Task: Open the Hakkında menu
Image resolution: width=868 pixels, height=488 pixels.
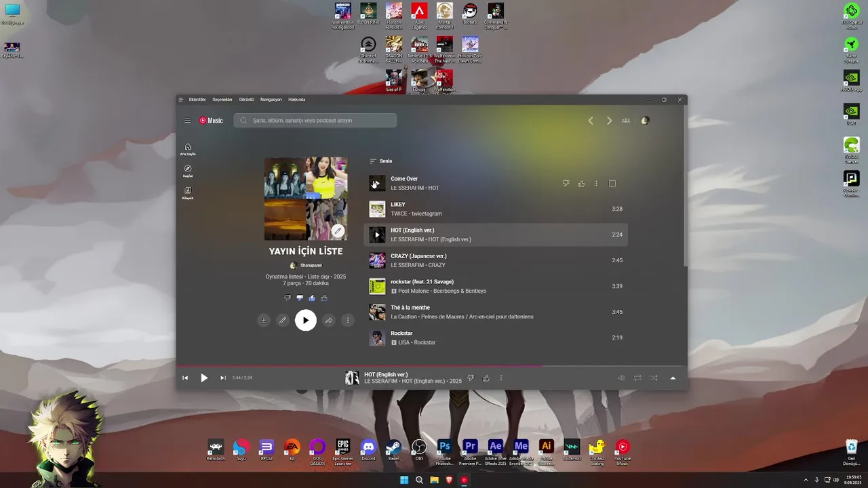Action: point(297,100)
